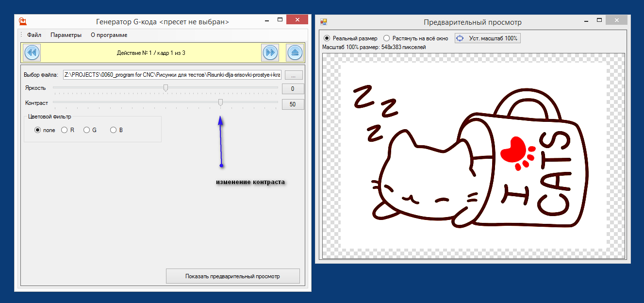Select the B color filter
The width and height of the screenshot is (644, 303).
pos(117,130)
